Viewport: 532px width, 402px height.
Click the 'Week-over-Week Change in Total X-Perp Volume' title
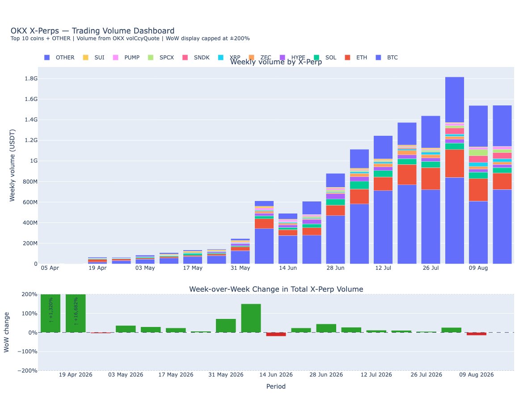(276, 289)
